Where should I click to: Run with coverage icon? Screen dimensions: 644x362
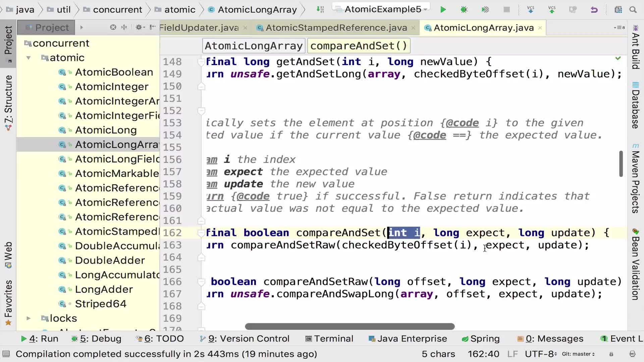pos(485,10)
